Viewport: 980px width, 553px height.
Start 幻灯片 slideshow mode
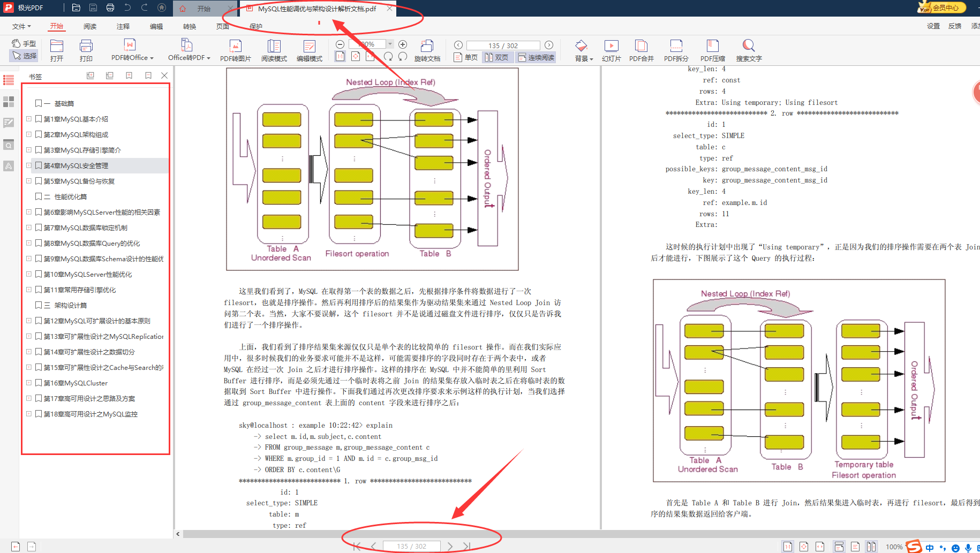coord(611,50)
